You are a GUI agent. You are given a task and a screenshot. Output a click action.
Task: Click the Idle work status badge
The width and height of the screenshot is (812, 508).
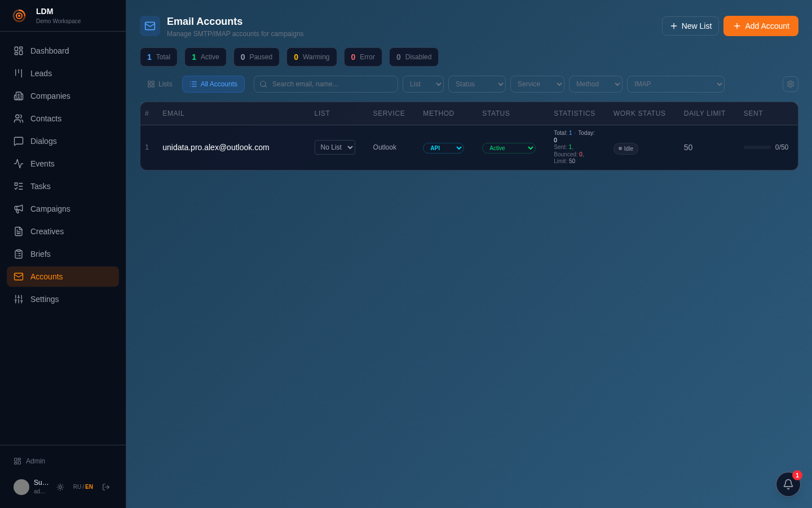[x=626, y=148]
